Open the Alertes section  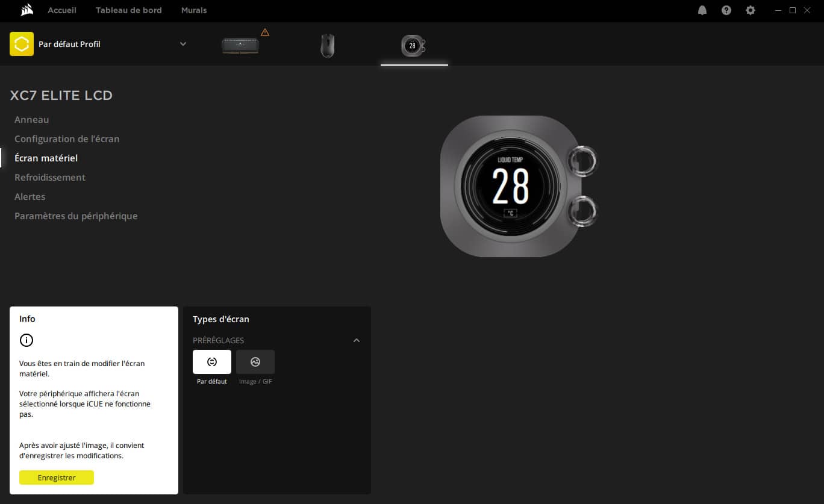30,197
